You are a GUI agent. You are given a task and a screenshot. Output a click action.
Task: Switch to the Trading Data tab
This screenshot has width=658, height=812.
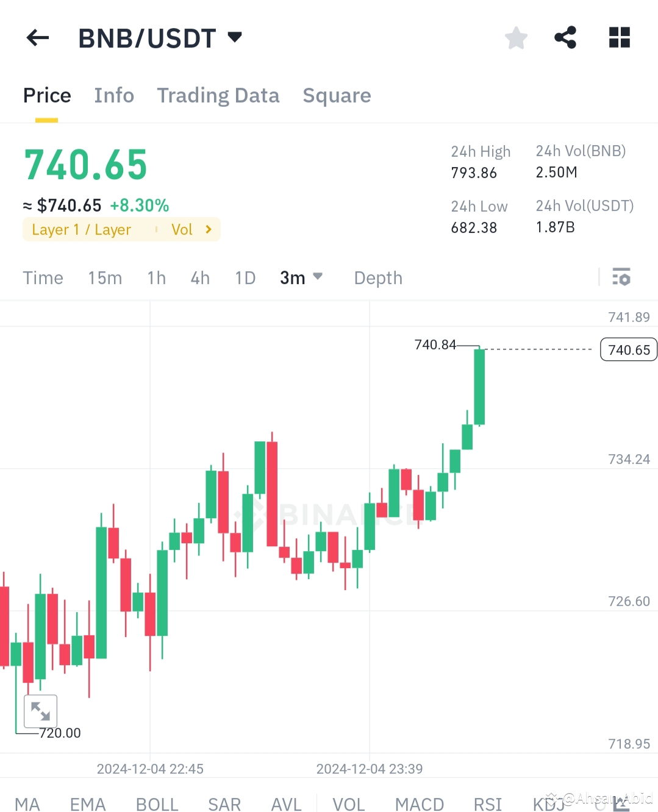pyautogui.click(x=218, y=95)
